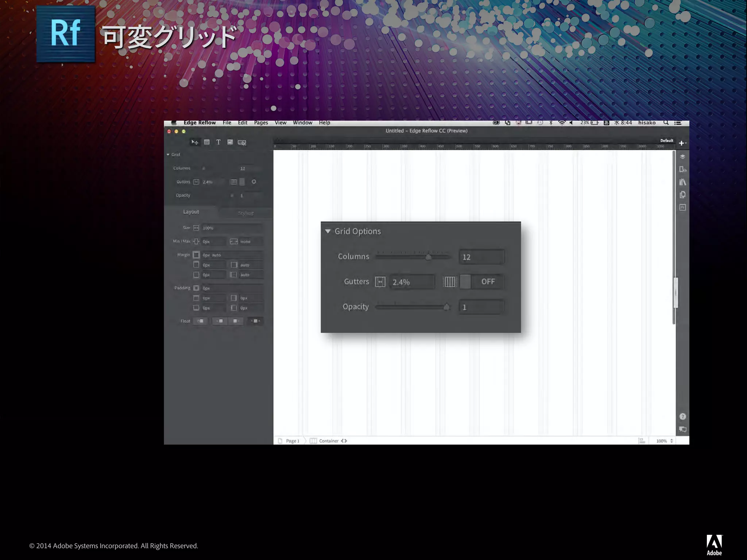Select the Box tool
Image resolution: width=747 pixels, height=560 pixels.
(207, 142)
